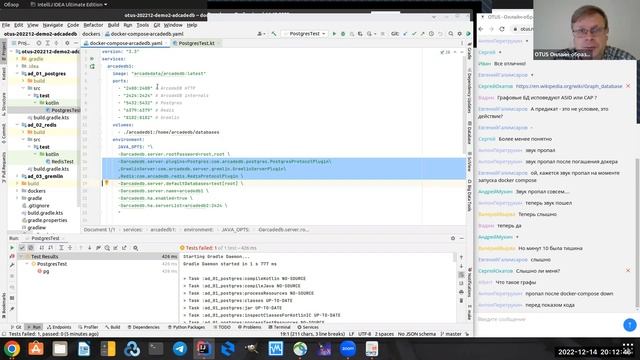Click the build hammer icon in toolbar
The image size is (640, 360).
274,34
